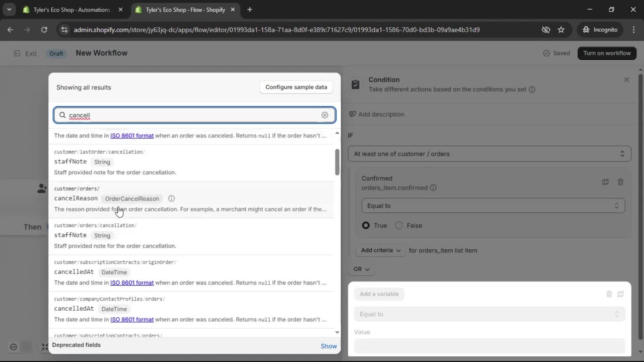
Task: Show deprecated fields in the results list
Action: pos(328,346)
